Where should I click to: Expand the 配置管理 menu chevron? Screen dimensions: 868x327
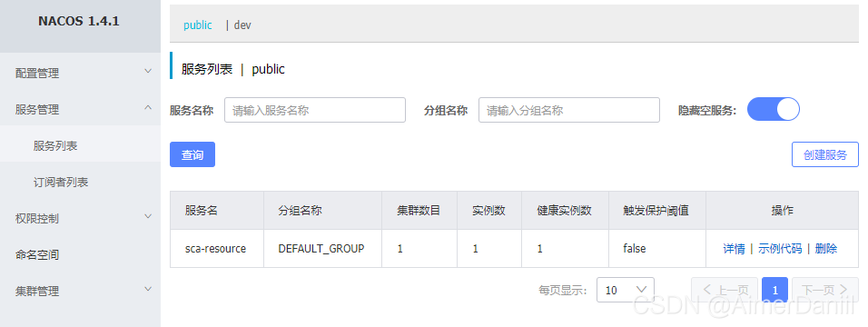click(x=148, y=72)
